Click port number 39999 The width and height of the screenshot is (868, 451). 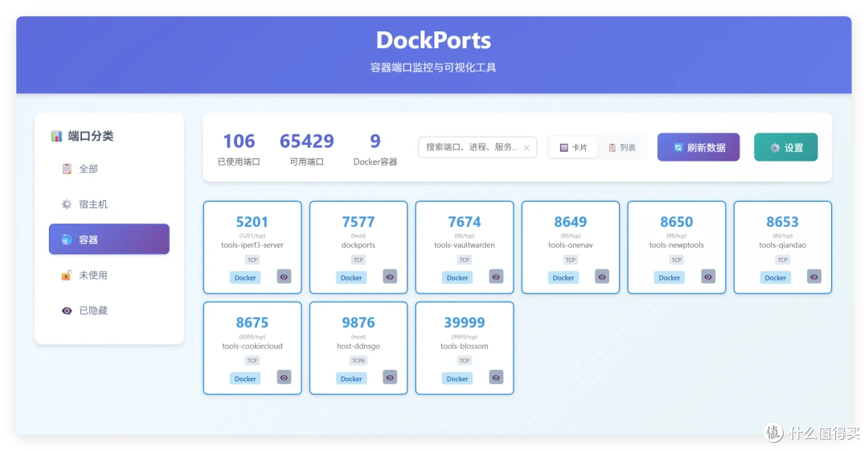[465, 322]
